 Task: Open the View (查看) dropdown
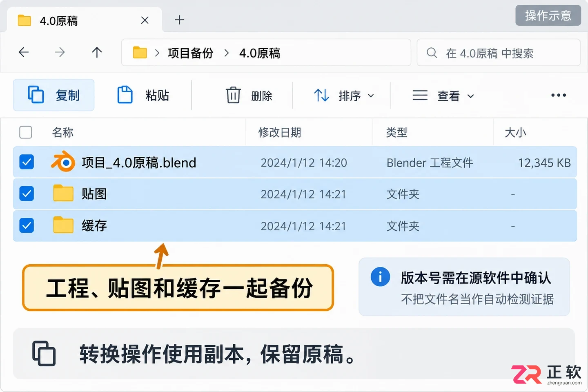(x=443, y=96)
